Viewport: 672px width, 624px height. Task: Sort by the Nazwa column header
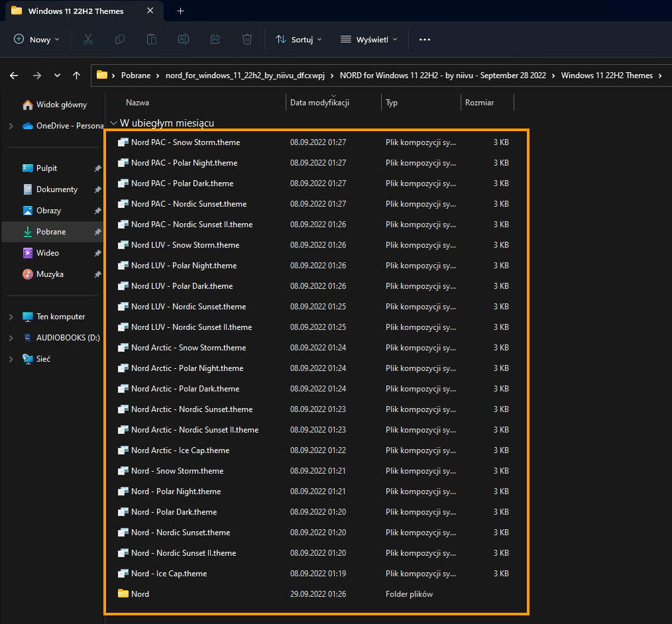[138, 103]
